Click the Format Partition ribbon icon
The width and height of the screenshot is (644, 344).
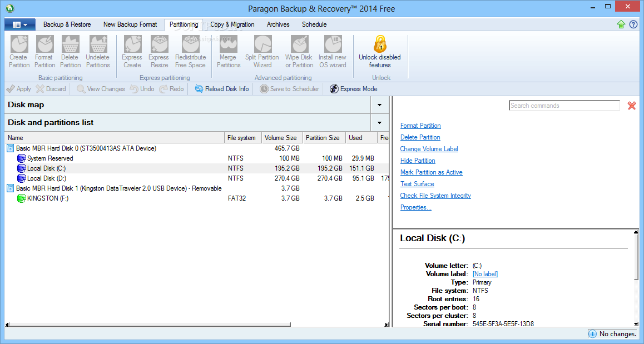coord(44,44)
